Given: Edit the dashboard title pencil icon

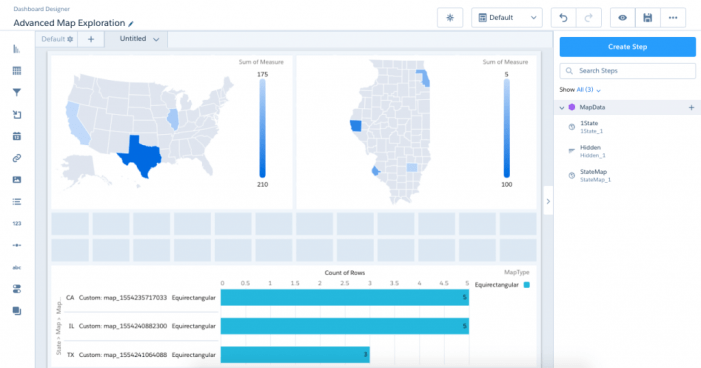Looking at the screenshot, I should click(x=131, y=24).
